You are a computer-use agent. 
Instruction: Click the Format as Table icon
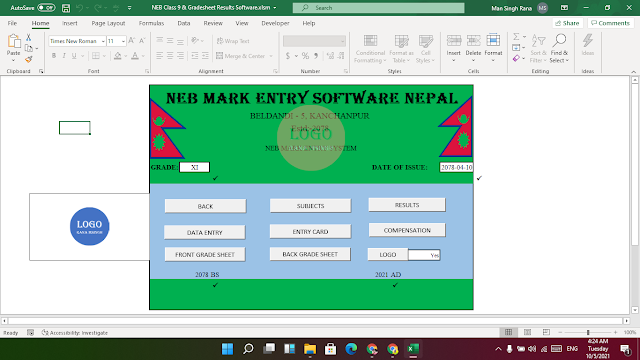pos(401,41)
